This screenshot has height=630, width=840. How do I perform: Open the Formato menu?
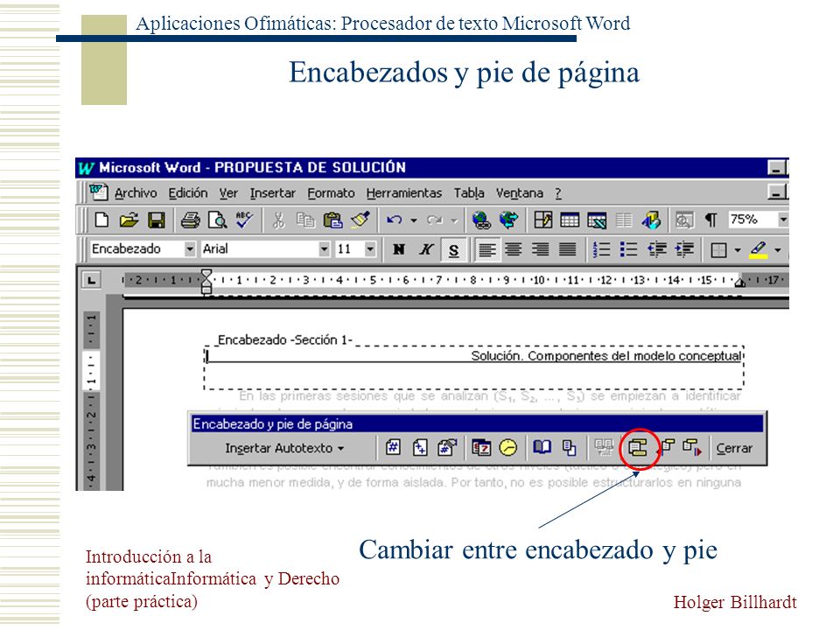click(x=331, y=192)
